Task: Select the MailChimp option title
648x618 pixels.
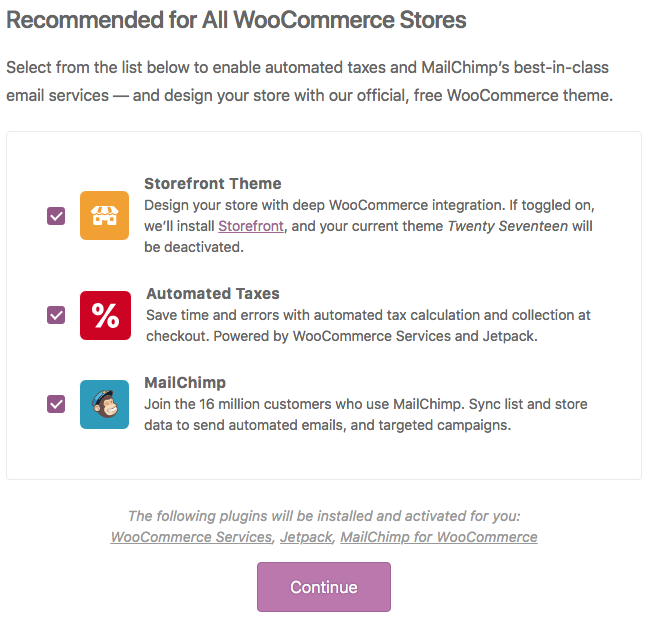Action: [x=185, y=382]
